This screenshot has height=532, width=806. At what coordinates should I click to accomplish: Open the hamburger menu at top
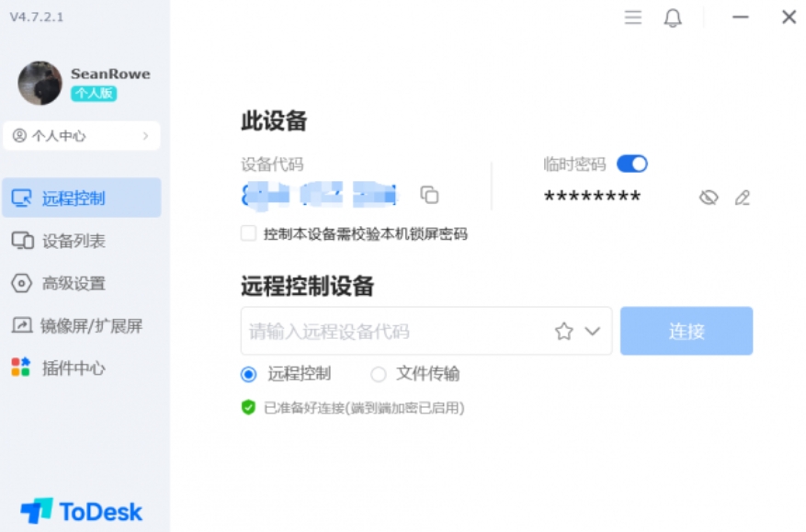(632, 17)
